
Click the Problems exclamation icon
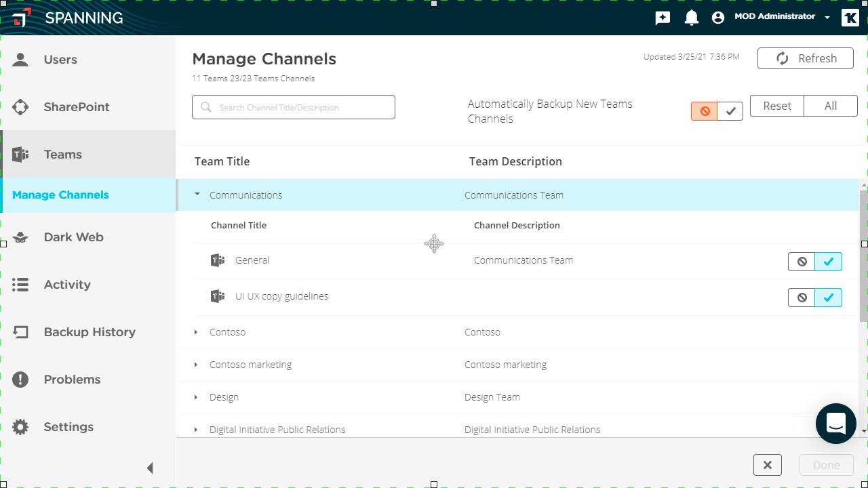[x=20, y=380]
